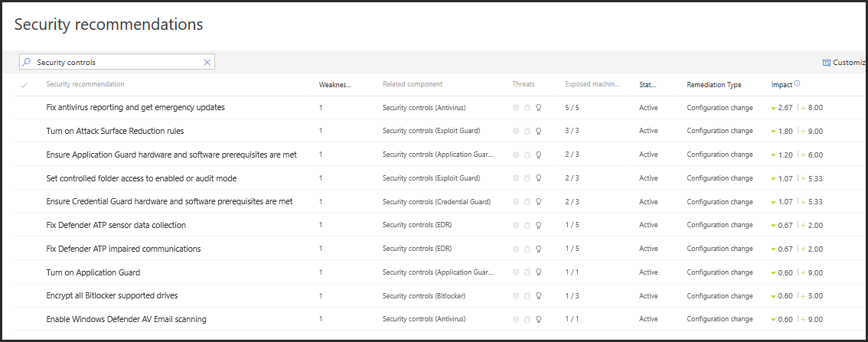Sort by the Weaknesses column header
The width and height of the screenshot is (868, 342).
[334, 85]
